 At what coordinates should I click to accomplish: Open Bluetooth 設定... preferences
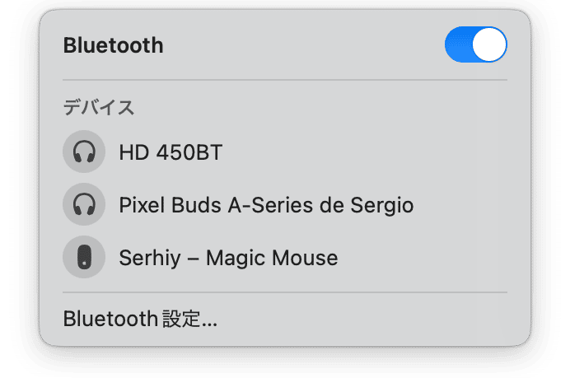140,319
